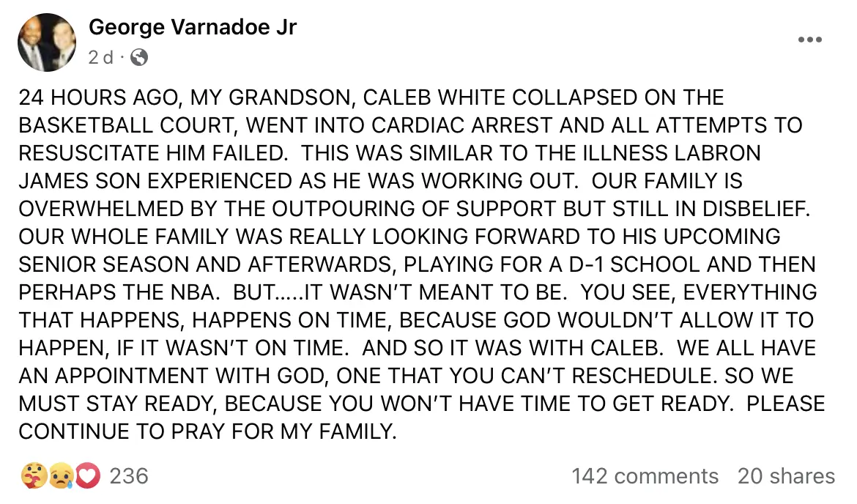Open George Varnadoe Jr's profile picture
Viewport: 857px width, 504px height.
pyautogui.click(x=47, y=42)
